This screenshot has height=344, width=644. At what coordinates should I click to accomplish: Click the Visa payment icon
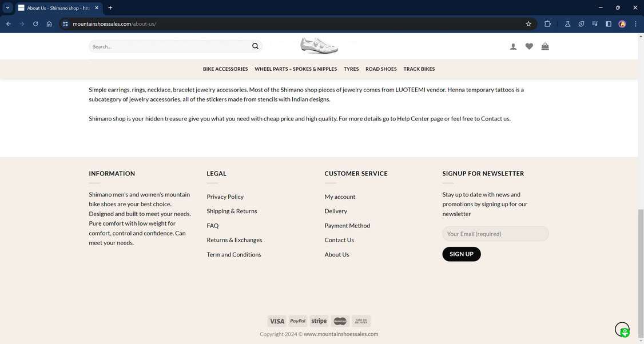277,321
